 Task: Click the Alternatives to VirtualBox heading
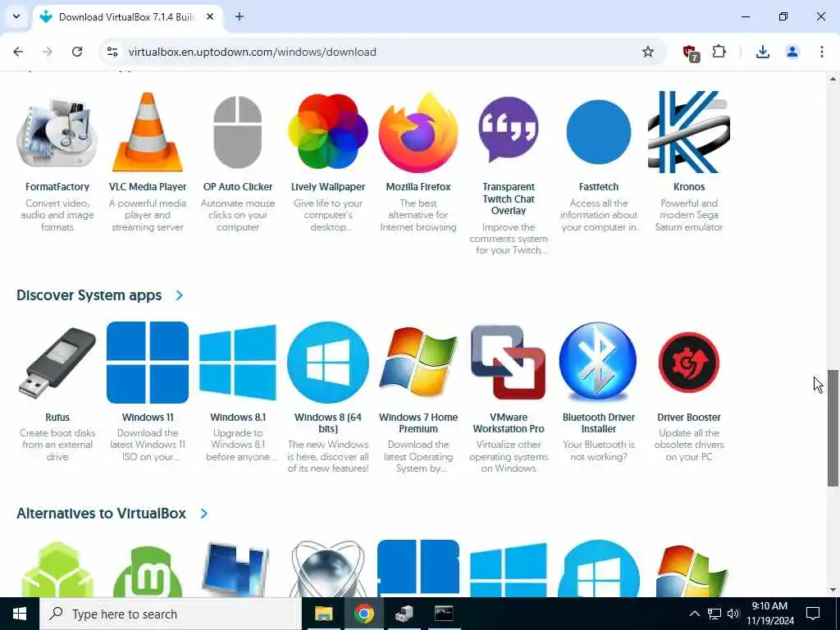[101, 514]
